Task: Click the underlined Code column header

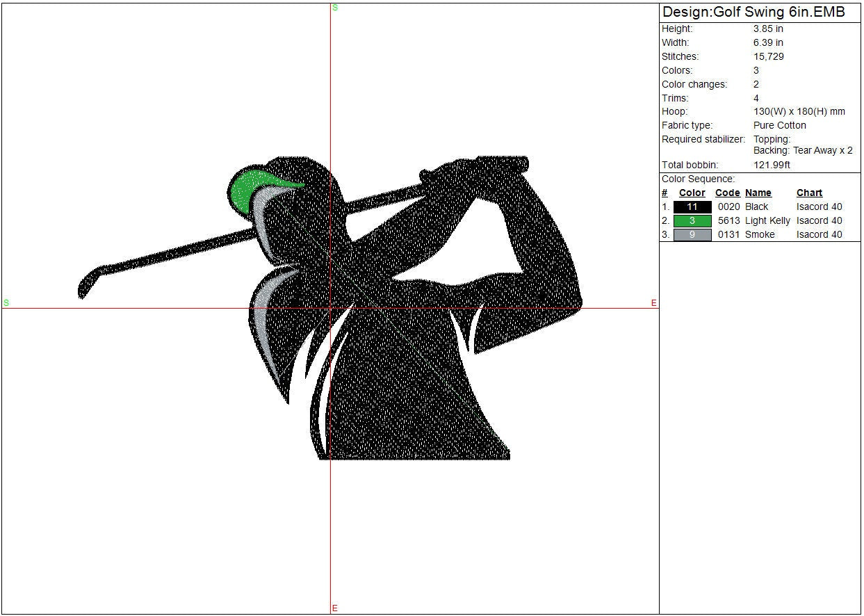Action: pos(727,193)
